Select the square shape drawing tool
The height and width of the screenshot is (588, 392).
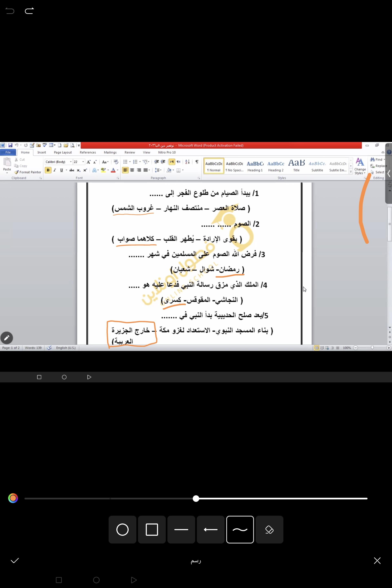pyautogui.click(x=152, y=529)
